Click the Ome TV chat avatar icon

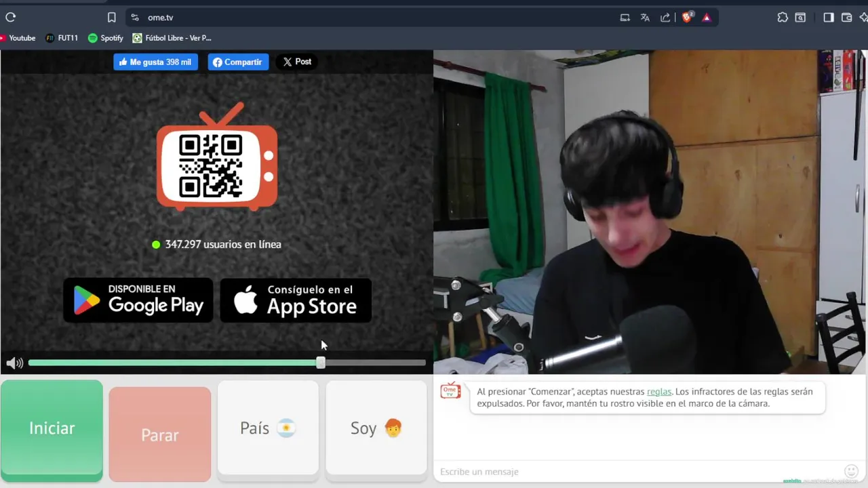tap(450, 390)
